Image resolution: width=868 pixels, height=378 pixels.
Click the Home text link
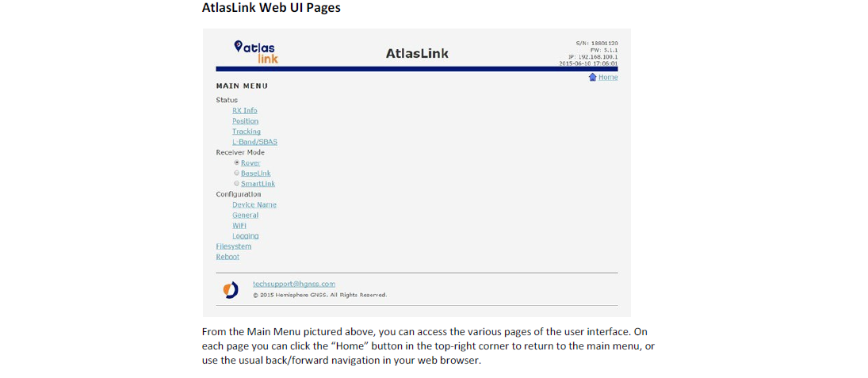[608, 77]
